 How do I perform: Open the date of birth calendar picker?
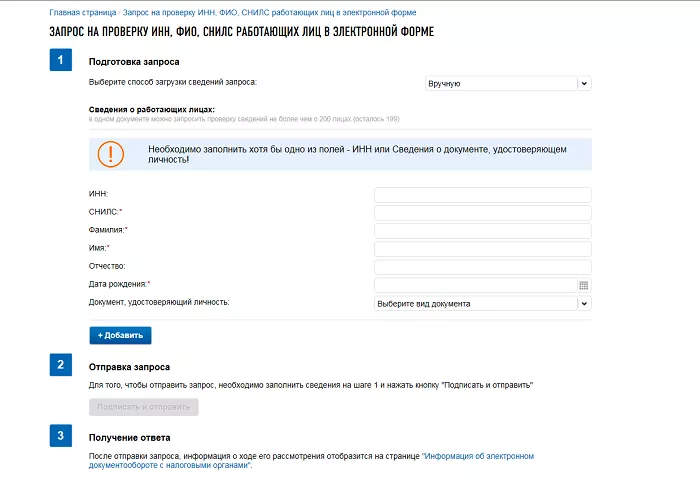click(584, 285)
